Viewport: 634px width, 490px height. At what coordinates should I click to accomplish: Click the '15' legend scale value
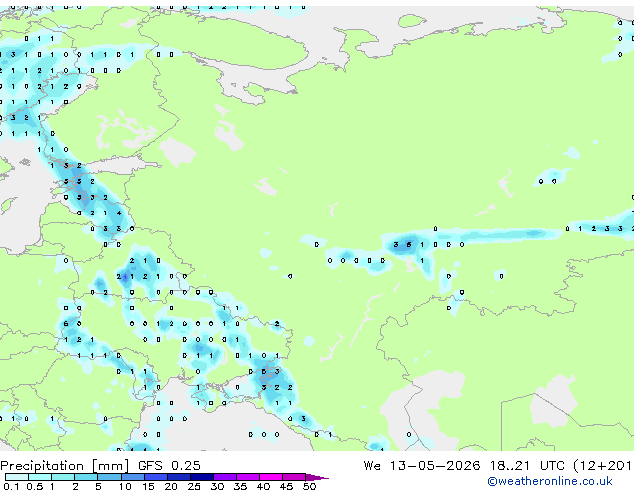[148, 486]
